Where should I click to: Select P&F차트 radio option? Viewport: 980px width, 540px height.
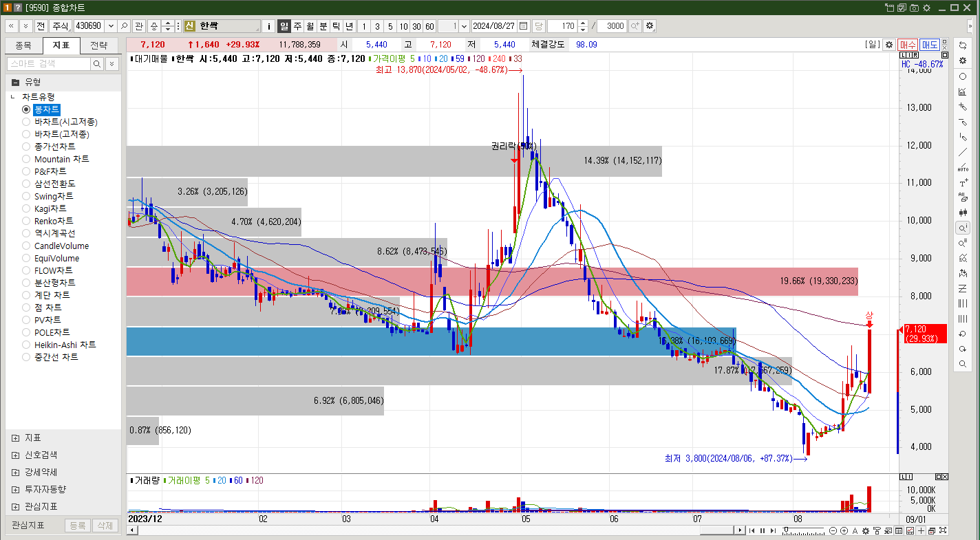26,171
